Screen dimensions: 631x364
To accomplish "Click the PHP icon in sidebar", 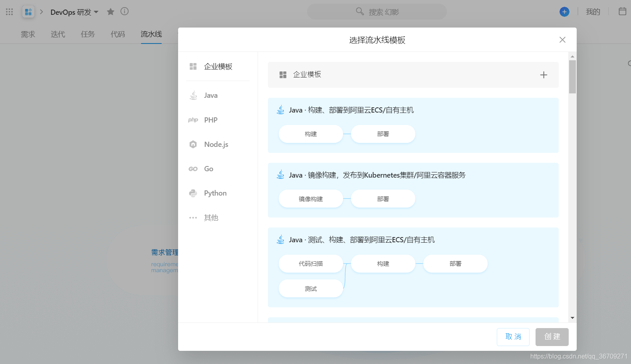I will (193, 120).
